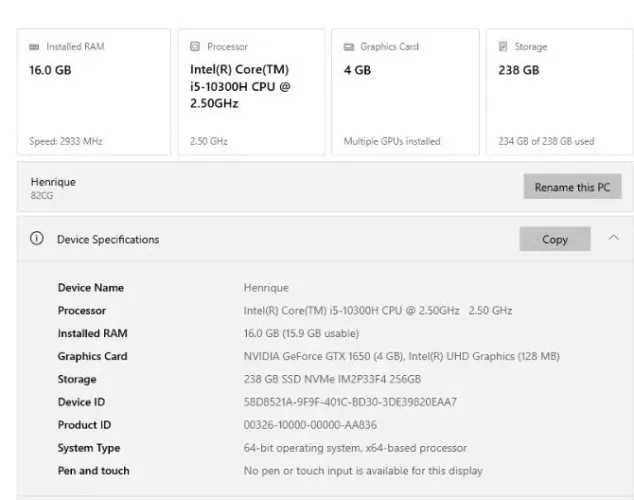
Task: Click the Storage drive icon
Action: coord(503,46)
